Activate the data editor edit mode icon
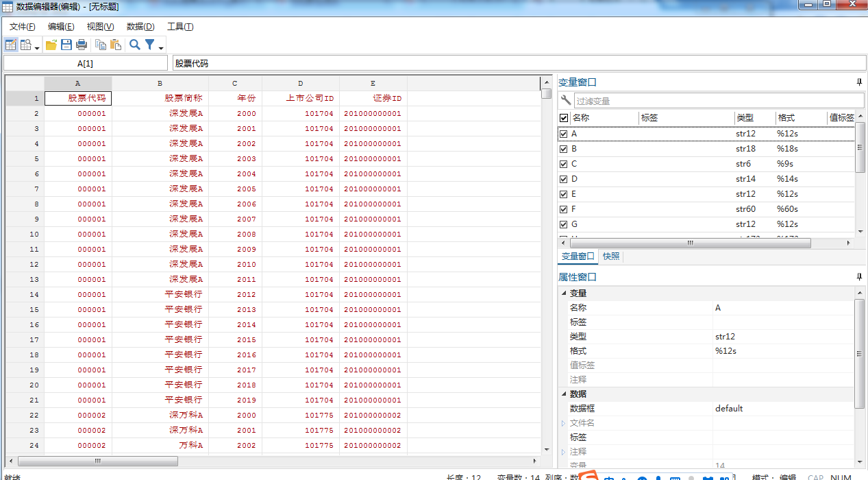This screenshot has width=868, height=480. tap(11, 45)
